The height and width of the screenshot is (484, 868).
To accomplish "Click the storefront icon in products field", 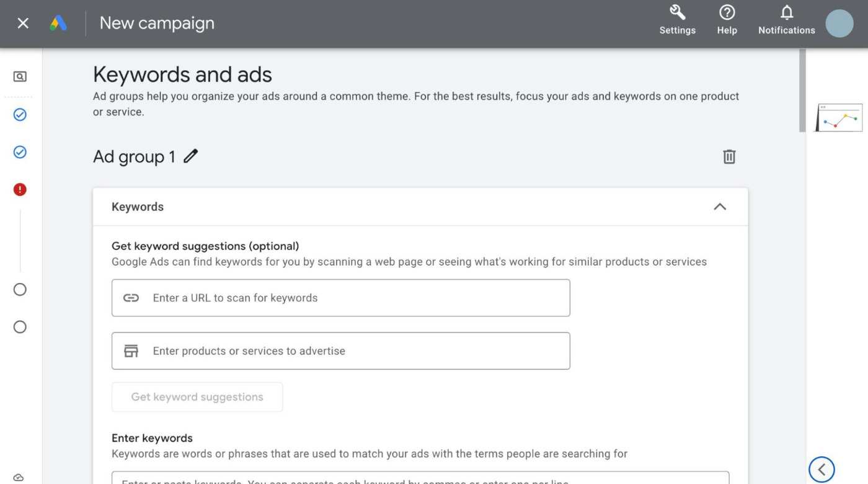I will (128, 351).
